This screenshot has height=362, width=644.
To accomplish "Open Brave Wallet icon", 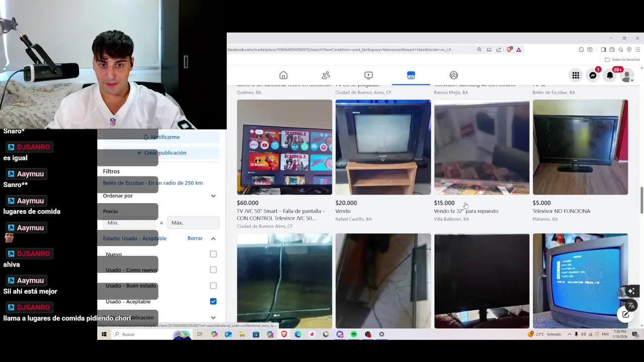I will tap(612, 50).
